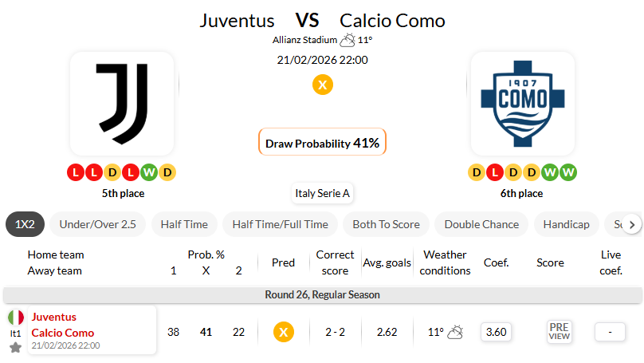Click the 3.60 coefficient button
The image size is (644, 363).
click(x=496, y=332)
